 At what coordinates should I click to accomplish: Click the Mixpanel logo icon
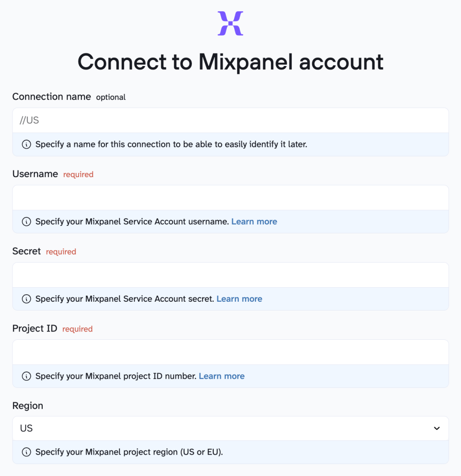tap(230, 22)
